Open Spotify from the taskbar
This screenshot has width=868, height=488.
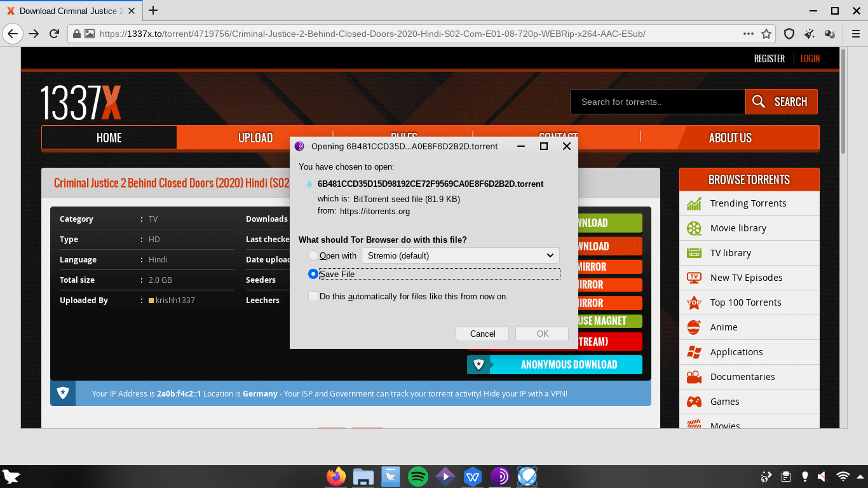tap(417, 477)
